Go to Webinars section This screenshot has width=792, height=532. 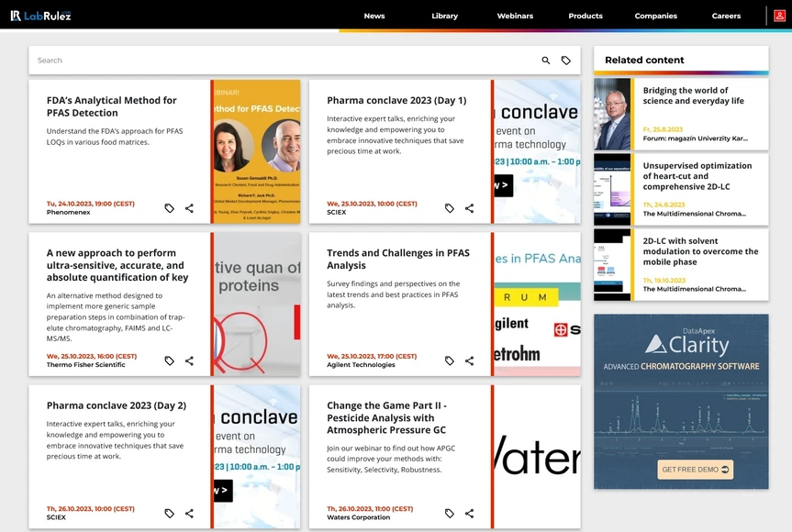(515, 16)
